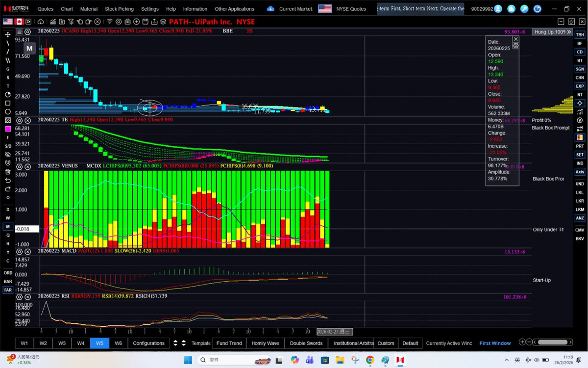Select the US flag market
Viewport: 588px width, 368px height.
[x=8, y=22]
